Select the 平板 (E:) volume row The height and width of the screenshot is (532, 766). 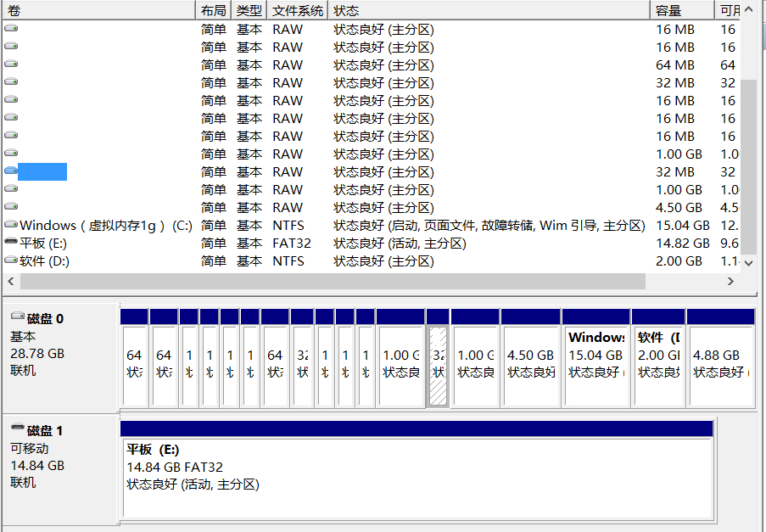point(372,244)
